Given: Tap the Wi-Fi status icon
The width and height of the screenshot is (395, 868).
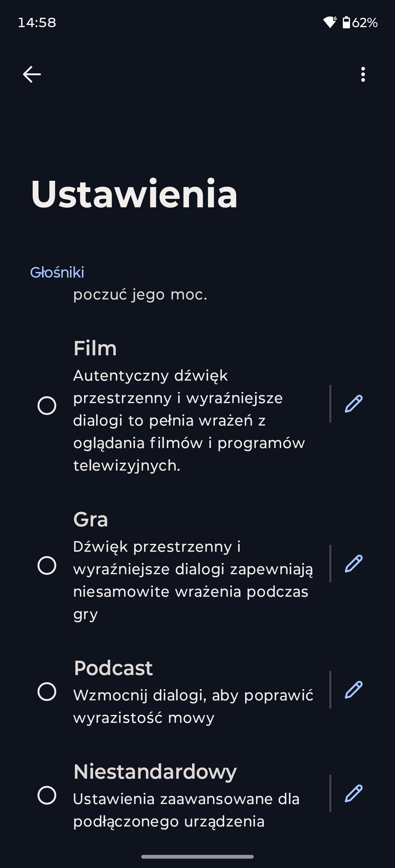Looking at the screenshot, I should [x=330, y=22].
